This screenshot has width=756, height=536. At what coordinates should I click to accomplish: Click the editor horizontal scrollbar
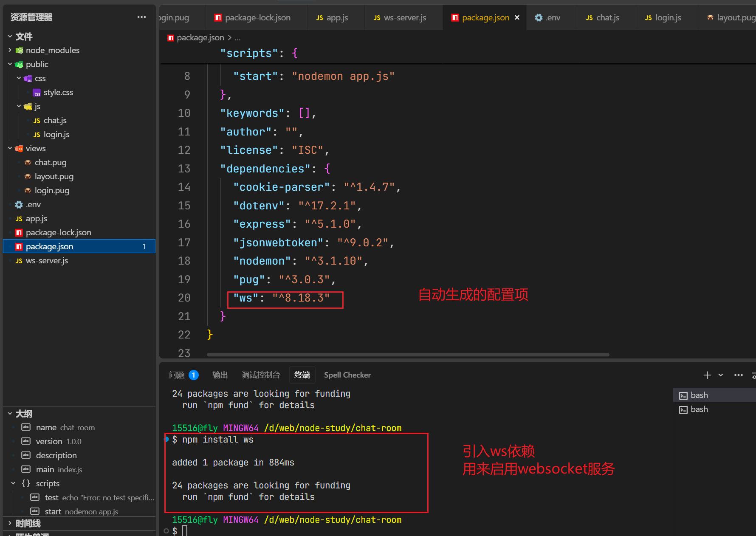pyautogui.click(x=408, y=355)
